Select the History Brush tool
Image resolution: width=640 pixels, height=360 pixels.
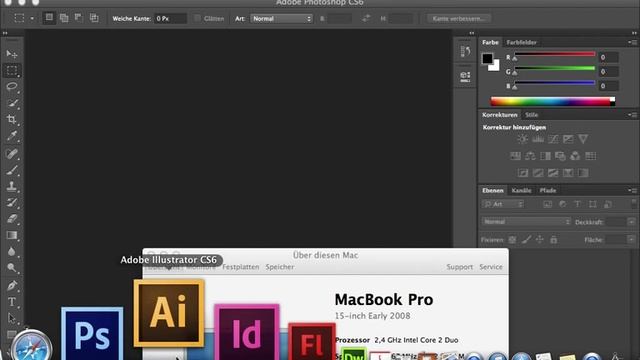[12, 202]
